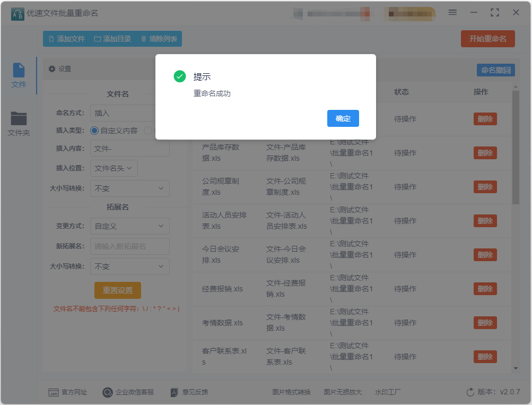Viewport: 532px width, 405px height.
Task: Select the second 插入类型 radio option
Action: [148, 131]
